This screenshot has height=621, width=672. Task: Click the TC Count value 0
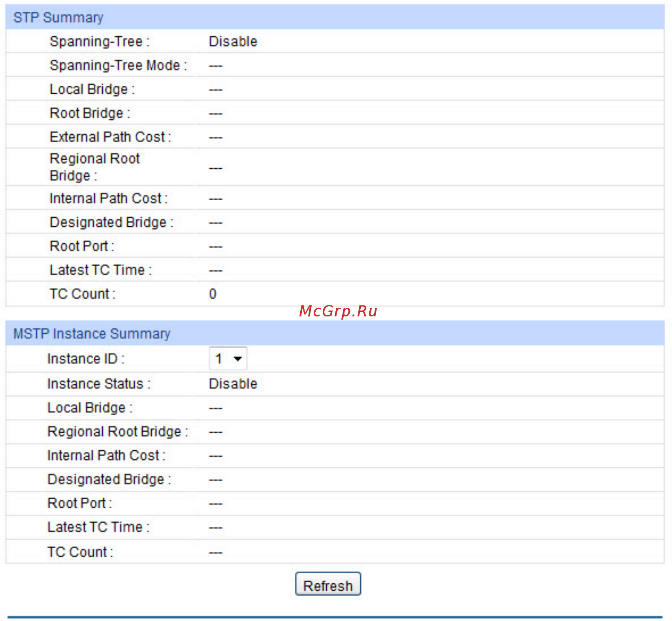213,294
